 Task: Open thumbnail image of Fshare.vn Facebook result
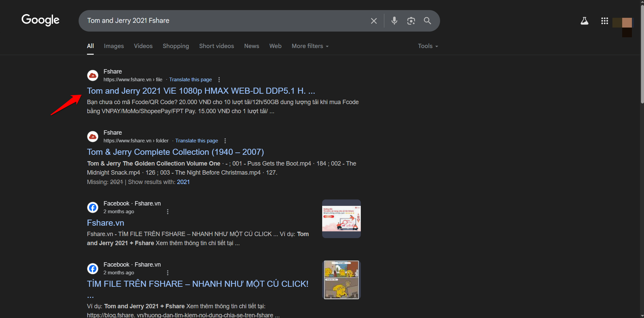coord(341,219)
